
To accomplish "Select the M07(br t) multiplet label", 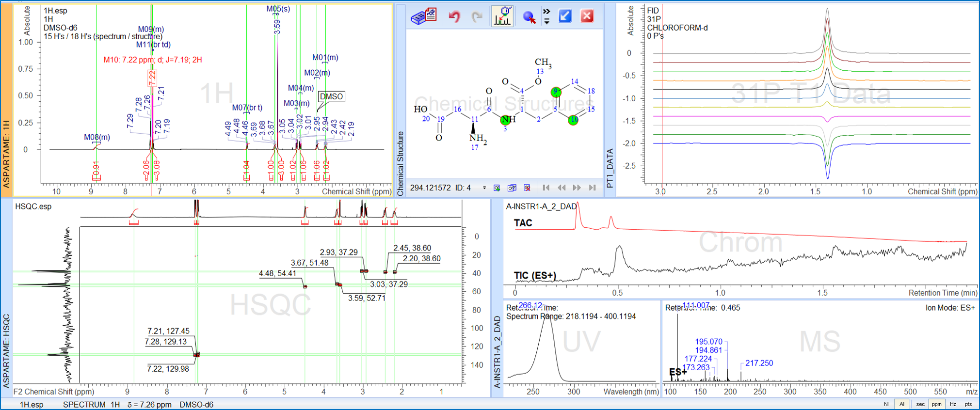I will [247, 108].
